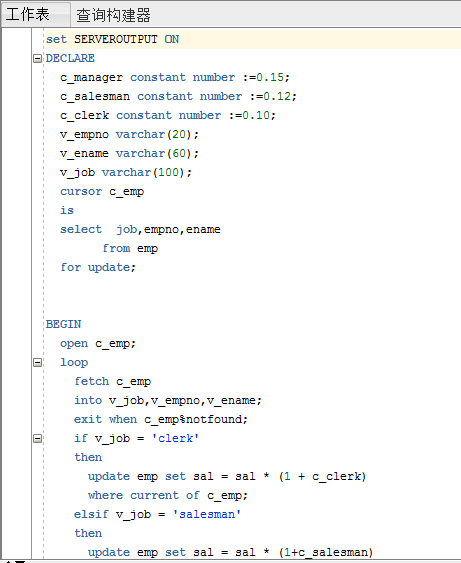Viewport: 461px width, 563px height.
Task: Click the 'salesman' string literal
Action: point(207,515)
